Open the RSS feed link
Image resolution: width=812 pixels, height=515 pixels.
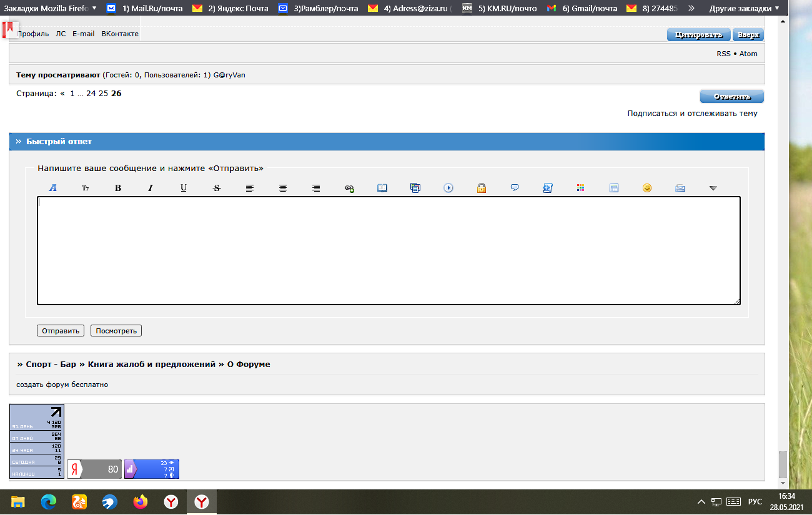[x=723, y=54]
